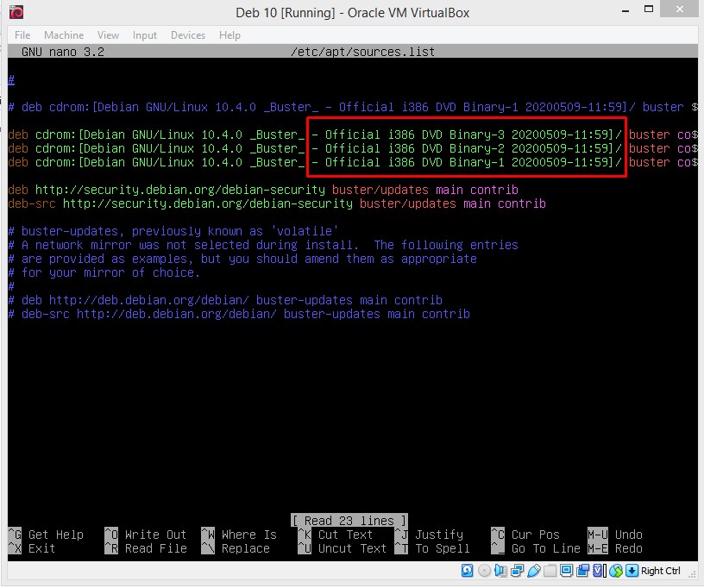Open the Input menu
This screenshot has width=704, height=588.
pyautogui.click(x=144, y=35)
